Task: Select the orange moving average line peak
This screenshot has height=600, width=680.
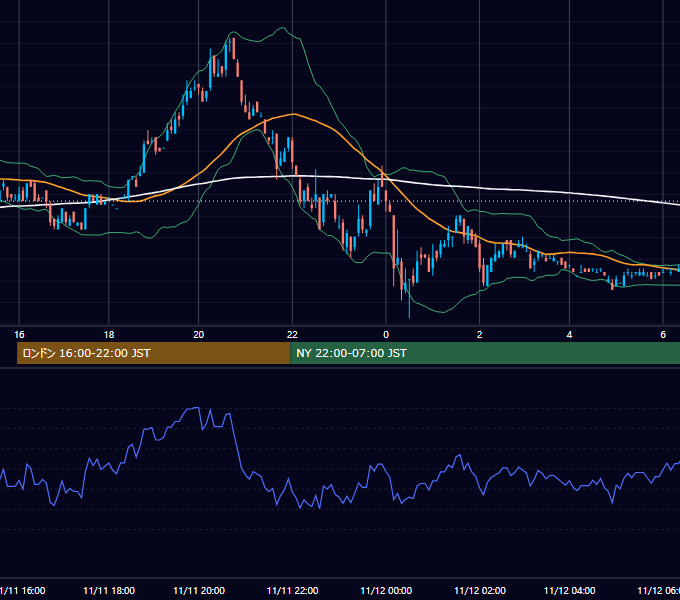Action: [294, 114]
